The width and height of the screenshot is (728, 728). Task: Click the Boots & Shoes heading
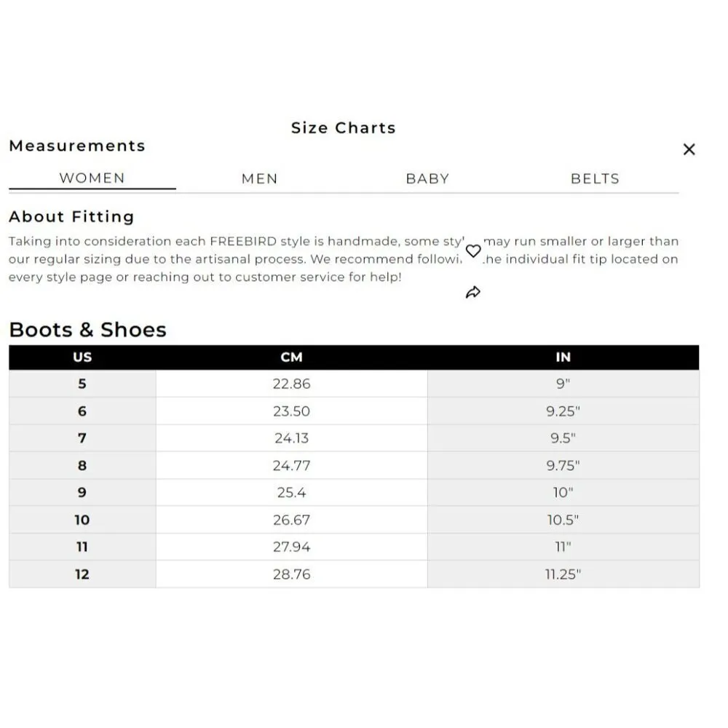click(87, 330)
